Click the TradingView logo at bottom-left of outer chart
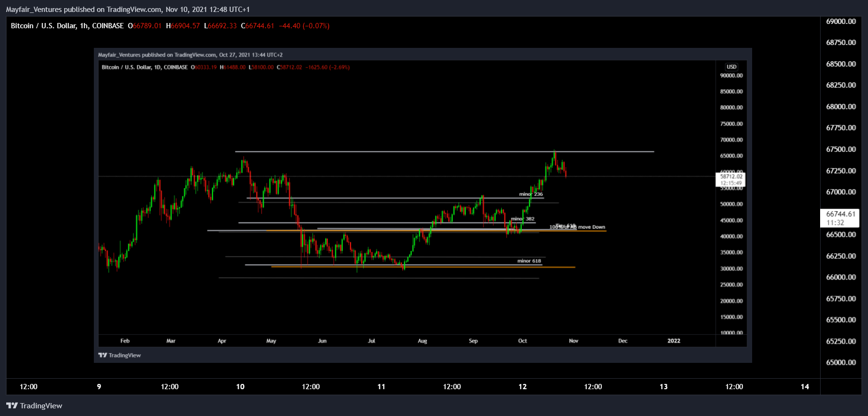 34,405
